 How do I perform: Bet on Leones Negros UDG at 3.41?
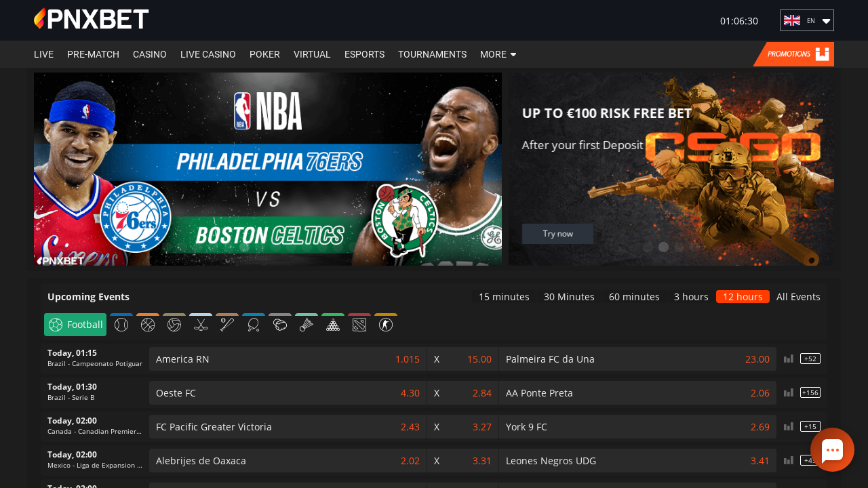[x=637, y=460]
